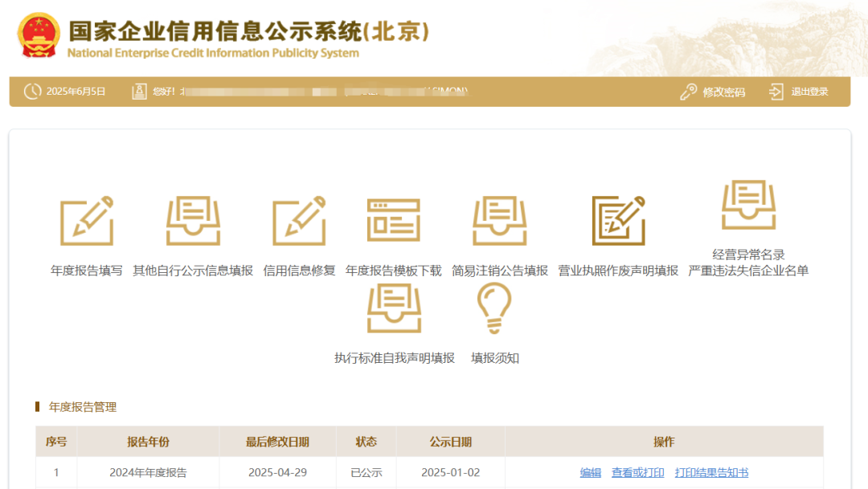Click the 状态 column header
Screen dimensions: 868x489
(x=366, y=442)
